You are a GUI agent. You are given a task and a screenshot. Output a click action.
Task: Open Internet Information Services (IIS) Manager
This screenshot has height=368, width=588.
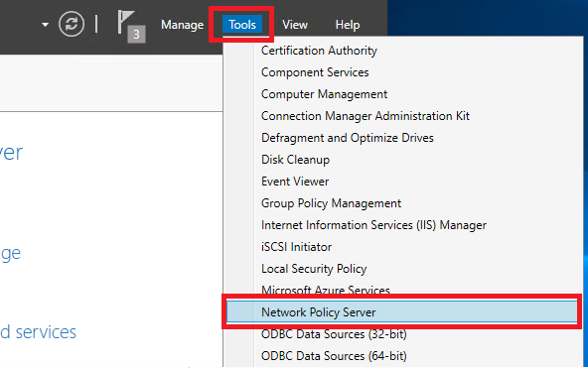tap(373, 225)
